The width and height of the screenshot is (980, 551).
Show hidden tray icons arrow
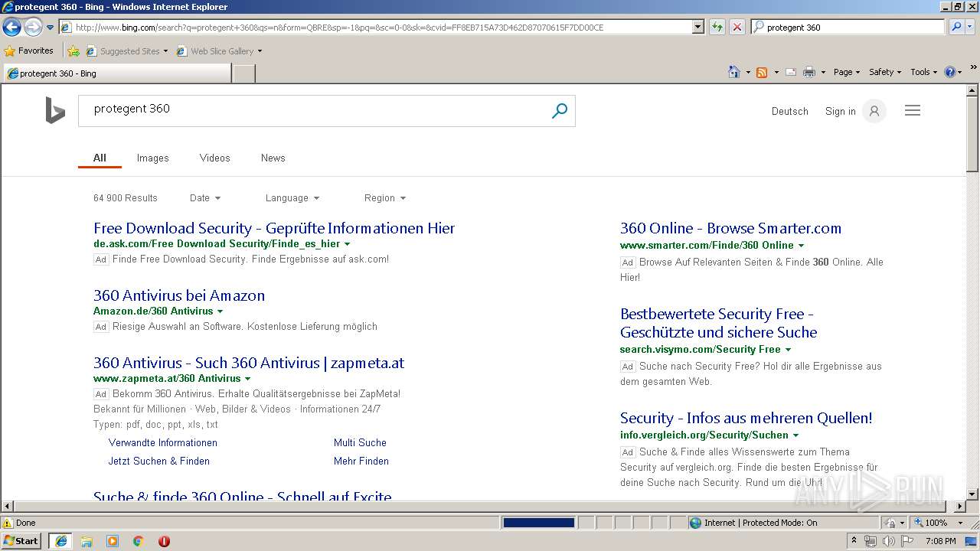tap(854, 541)
